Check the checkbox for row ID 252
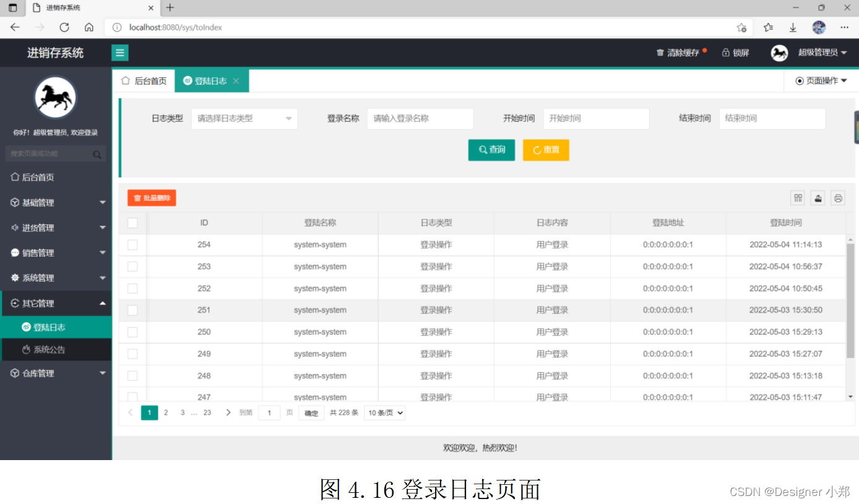859x504 pixels. click(132, 288)
